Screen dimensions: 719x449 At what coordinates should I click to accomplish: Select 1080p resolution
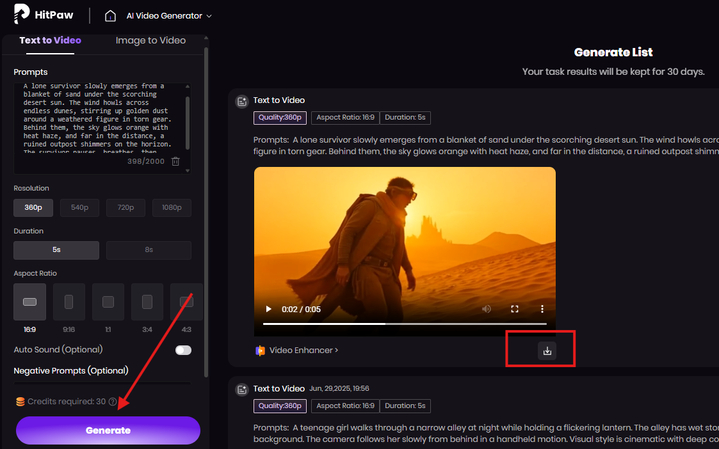(171, 208)
